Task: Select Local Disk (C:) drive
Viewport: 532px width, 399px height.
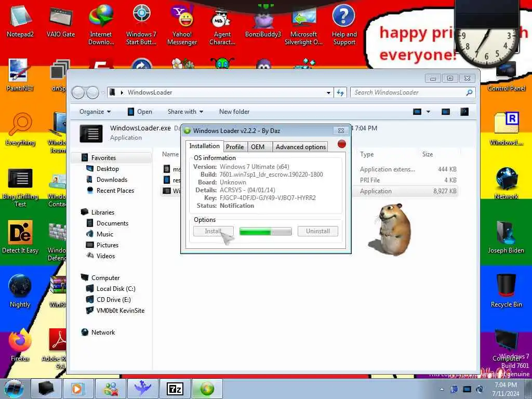Action: [x=116, y=289]
